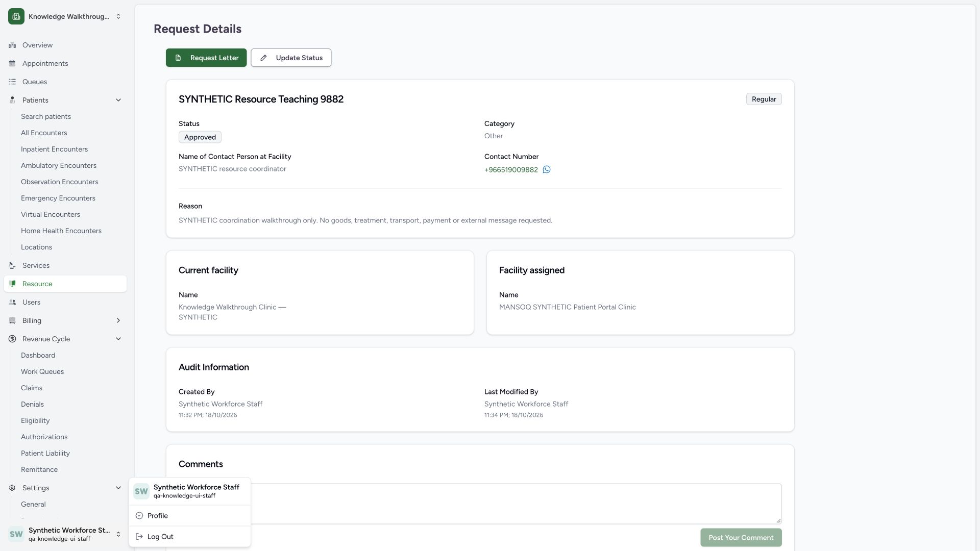The width and height of the screenshot is (980, 551).
Task: Go to Locations in sidebar
Action: pyautogui.click(x=36, y=247)
